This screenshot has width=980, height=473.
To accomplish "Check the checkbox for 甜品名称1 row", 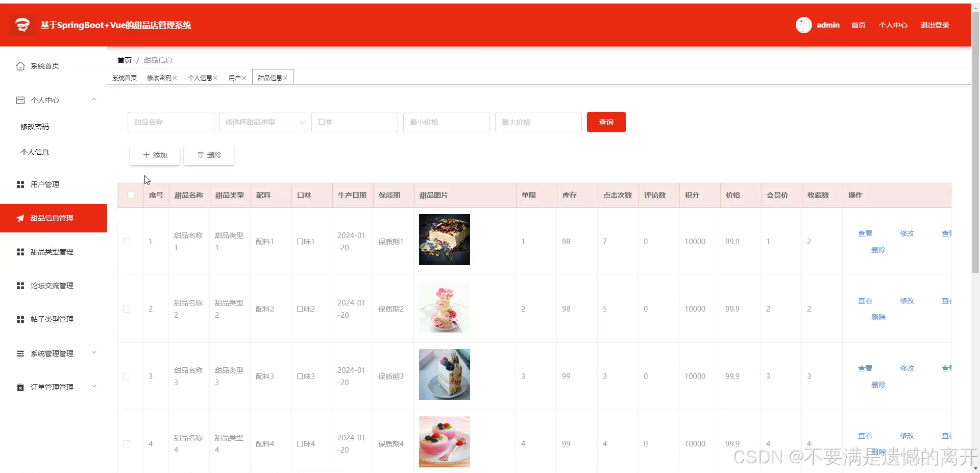I will tap(127, 242).
